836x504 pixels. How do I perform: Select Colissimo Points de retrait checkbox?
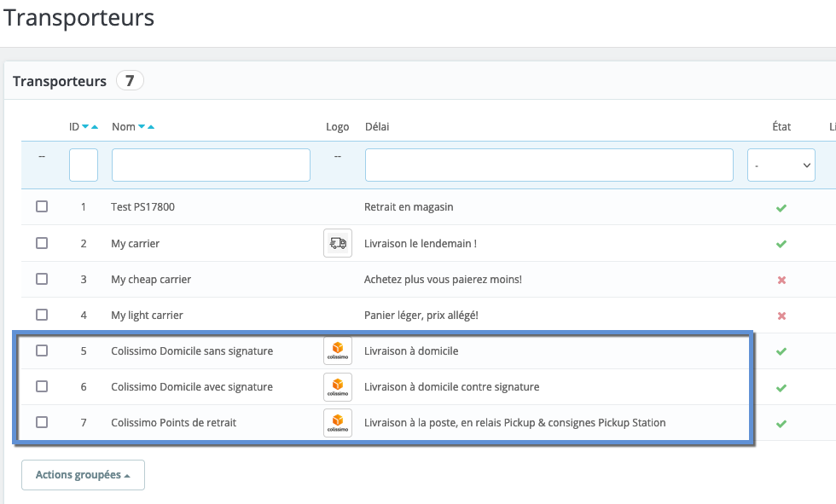[42, 422]
